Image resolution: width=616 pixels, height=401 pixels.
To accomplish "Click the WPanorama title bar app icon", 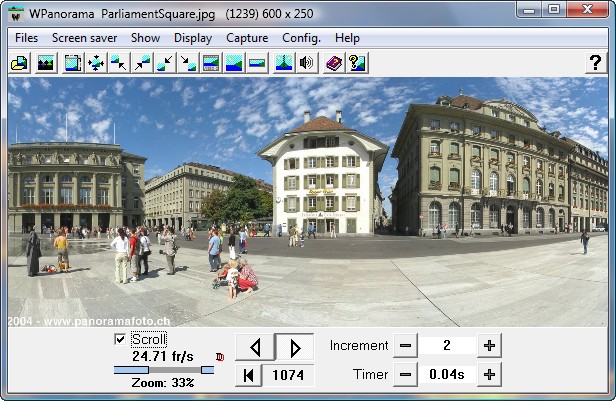I will (16, 14).
